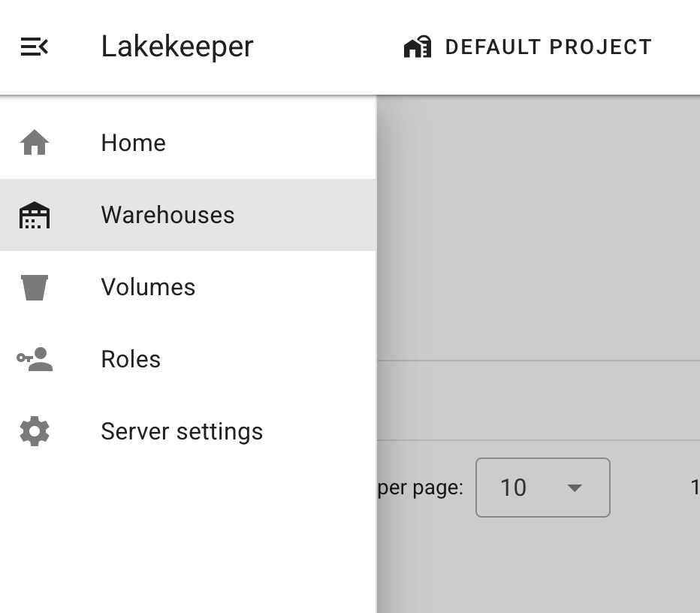Click the value 10 in the per page selector
This screenshot has width=700, height=613.
pyautogui.click(x=514, y=488)
